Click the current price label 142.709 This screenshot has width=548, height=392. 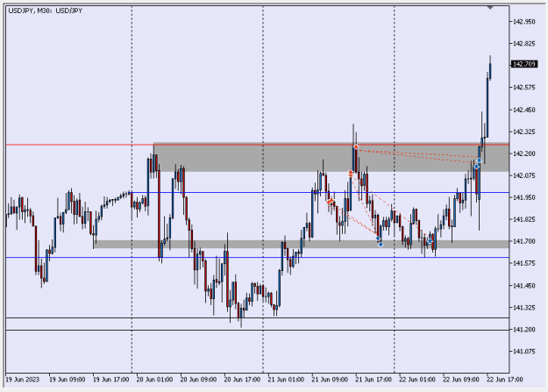point(523,64)
